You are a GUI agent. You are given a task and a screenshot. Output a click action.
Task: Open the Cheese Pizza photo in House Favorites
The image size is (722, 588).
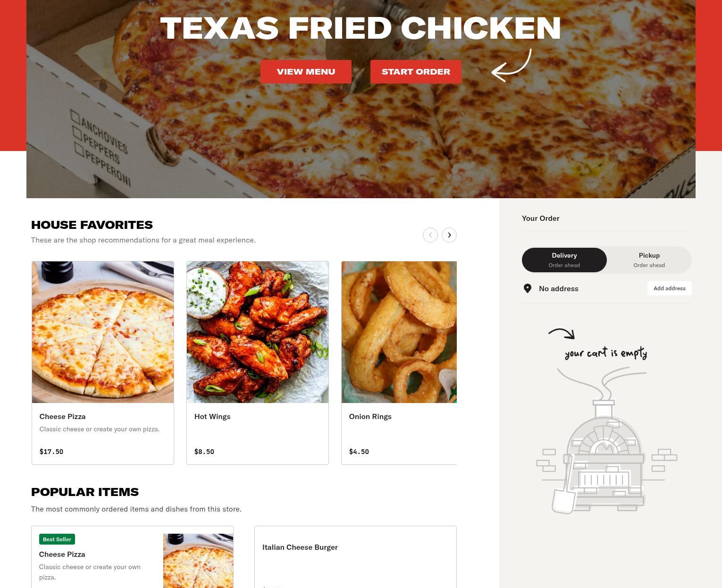(x=103, y=332)
